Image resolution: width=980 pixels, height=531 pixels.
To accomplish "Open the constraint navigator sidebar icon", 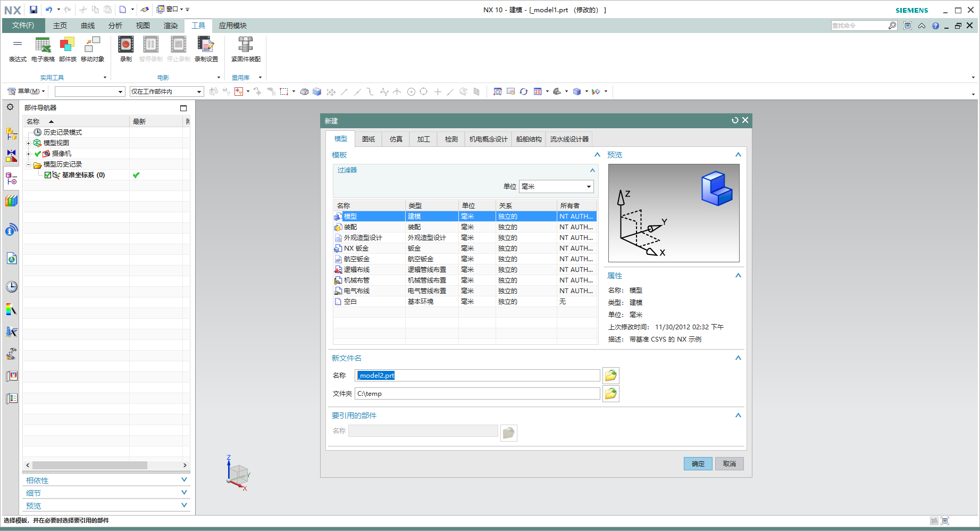I will (11, 155).
